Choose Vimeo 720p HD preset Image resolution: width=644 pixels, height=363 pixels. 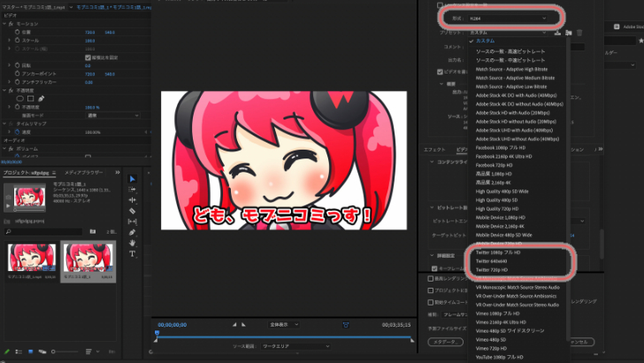coord(491,348)
